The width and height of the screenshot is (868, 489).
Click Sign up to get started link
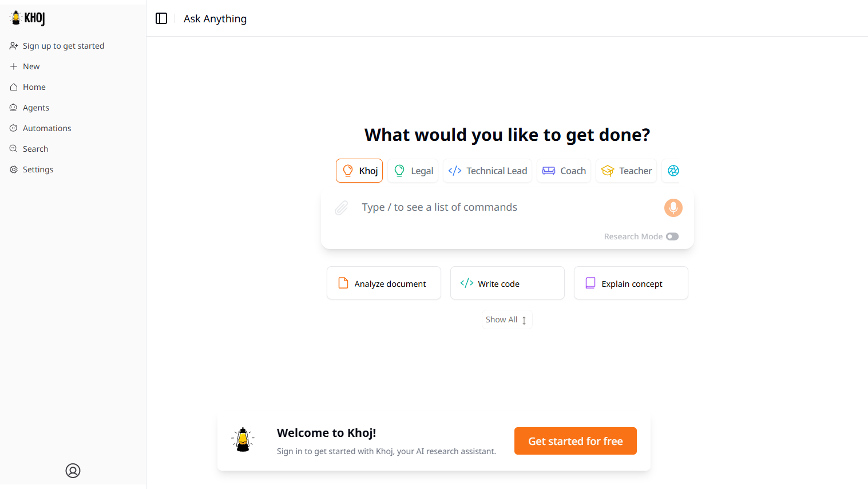pyautogui.click(x=63, y=46)
